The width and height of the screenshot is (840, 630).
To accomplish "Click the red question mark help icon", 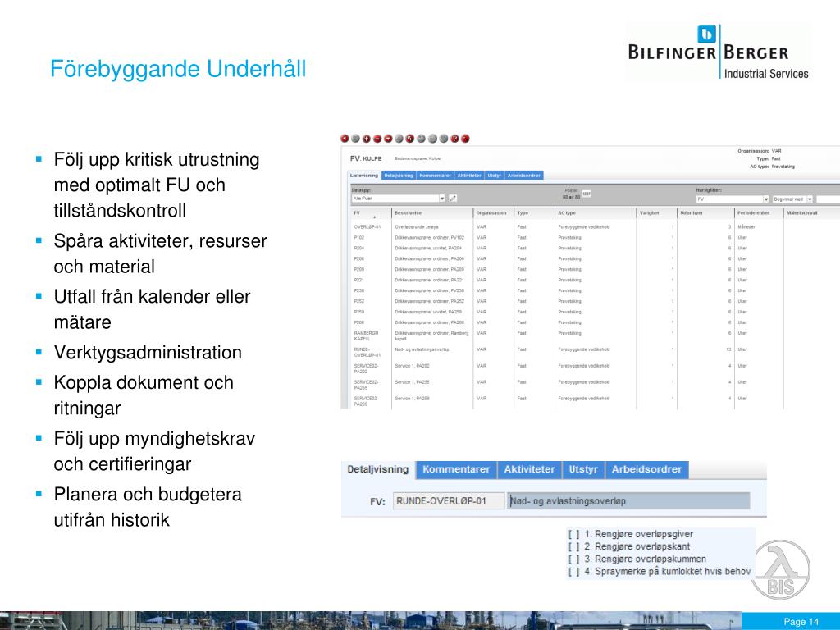I will 454,138.
